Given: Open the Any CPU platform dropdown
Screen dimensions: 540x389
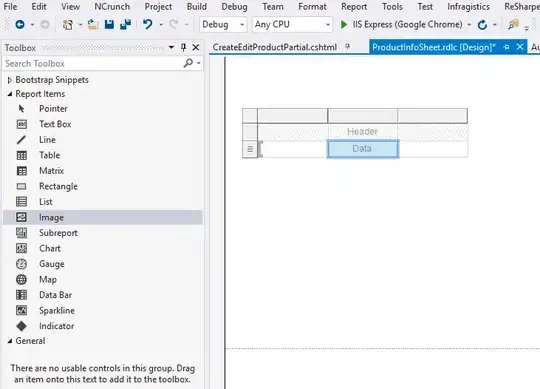Looking at the screenshot, I should coord(292,24).
